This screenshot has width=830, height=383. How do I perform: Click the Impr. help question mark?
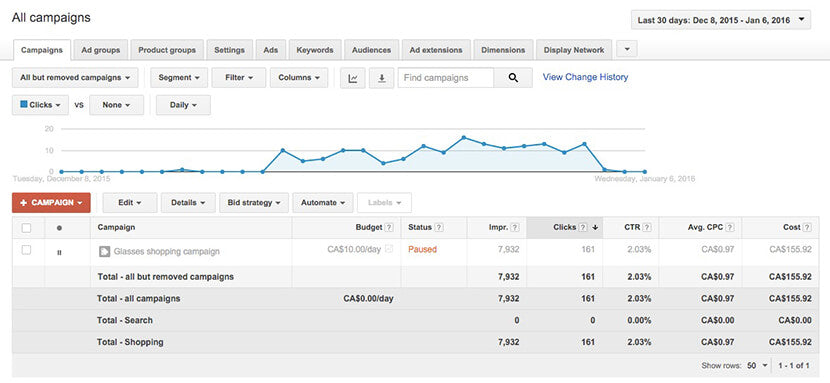tap(515, 227)
